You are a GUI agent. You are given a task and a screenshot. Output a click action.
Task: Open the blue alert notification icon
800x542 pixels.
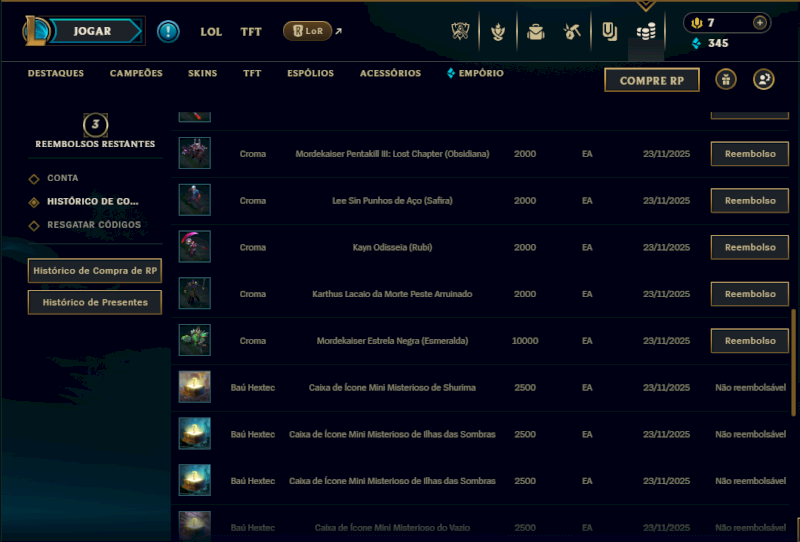pyautogui.click(x=168, y=31)
